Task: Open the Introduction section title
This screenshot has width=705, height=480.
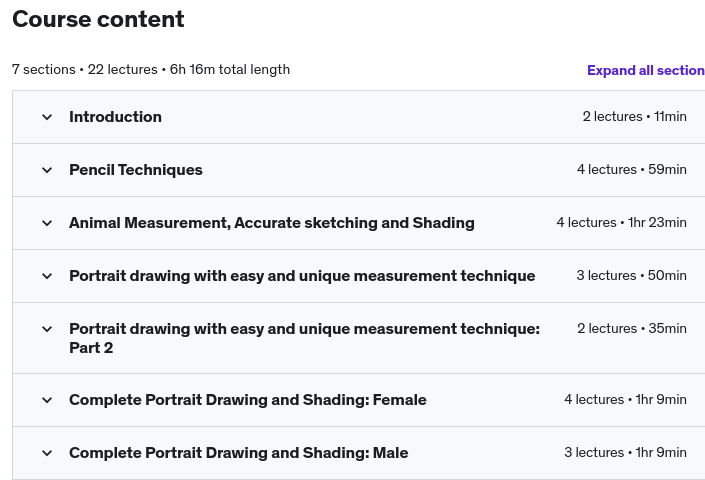Action: coord(116,117)
